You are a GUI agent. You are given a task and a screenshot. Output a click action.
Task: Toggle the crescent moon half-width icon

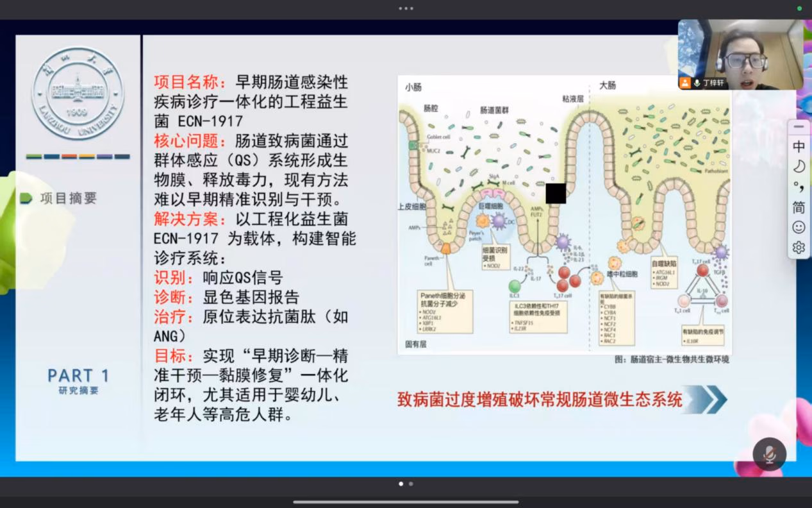tap(799, 167)
